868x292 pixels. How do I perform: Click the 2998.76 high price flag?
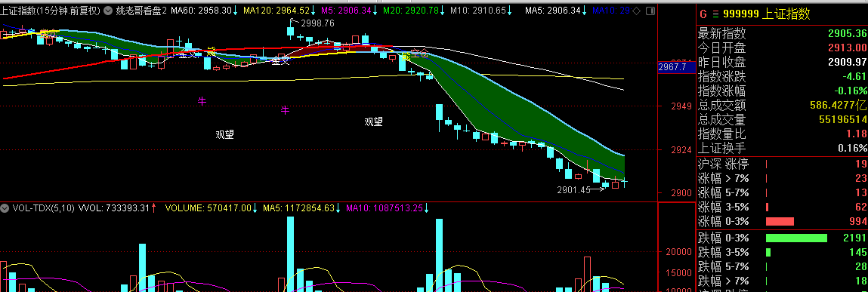(318, 23)
